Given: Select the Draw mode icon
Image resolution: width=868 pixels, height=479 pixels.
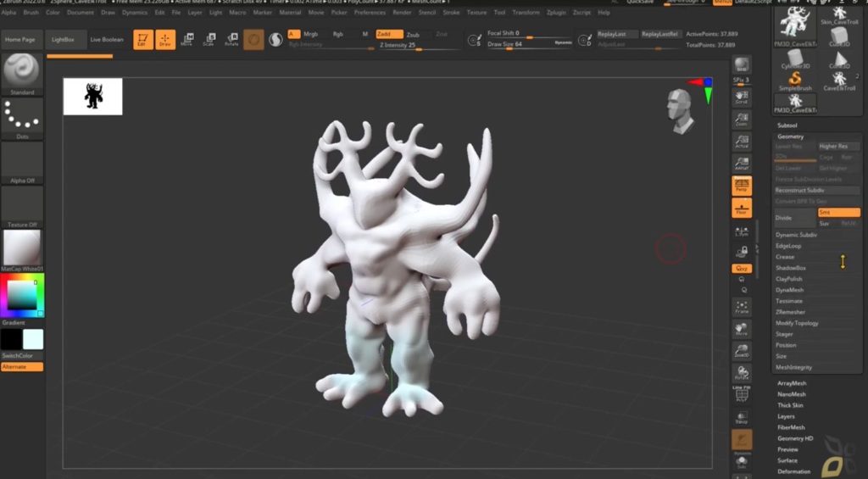Looking at the screenshot, I should (x=165, y=39).
